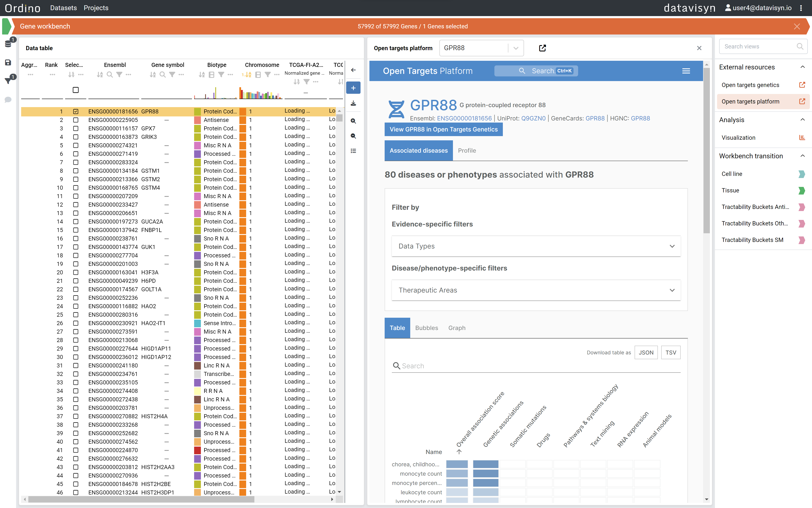Click View GPR88 in Open Targets Genetics
The width and height of the screenshot is (812, 508).
[x=444, y=129]
